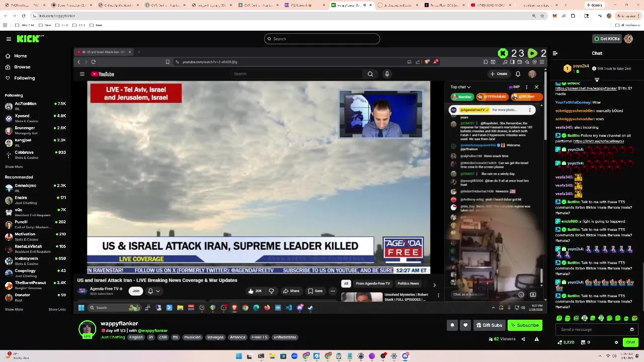Go back in browser

[5, 16]
